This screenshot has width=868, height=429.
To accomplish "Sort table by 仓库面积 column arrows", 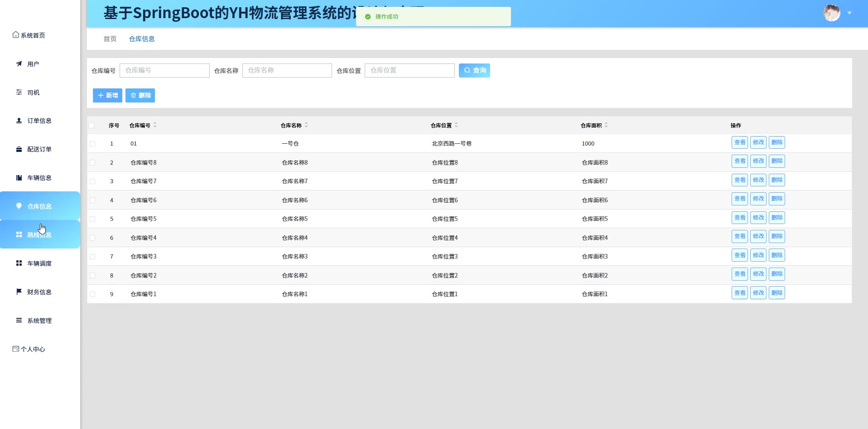I will tap(606, 125).
